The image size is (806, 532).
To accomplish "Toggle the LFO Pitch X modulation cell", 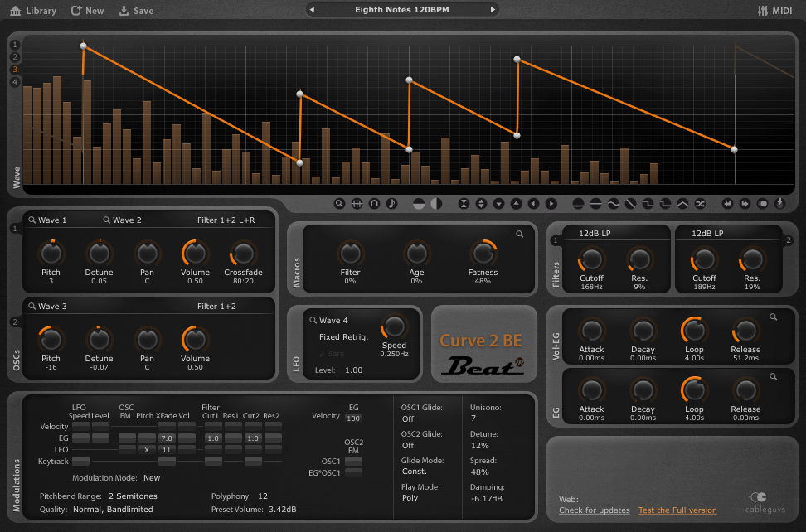I will pyautogui.click(x=145, y=449).
